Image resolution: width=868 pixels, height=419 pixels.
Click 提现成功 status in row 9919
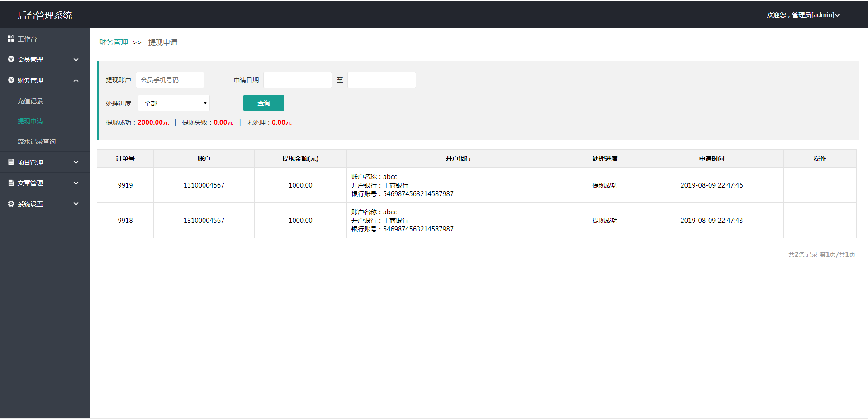pos(605,185)
